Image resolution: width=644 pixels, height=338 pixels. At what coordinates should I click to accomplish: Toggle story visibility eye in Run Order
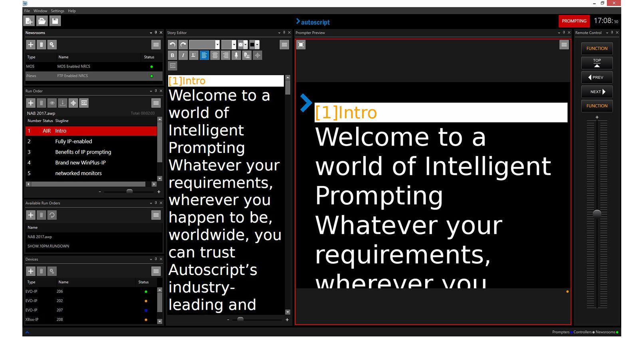52,103
